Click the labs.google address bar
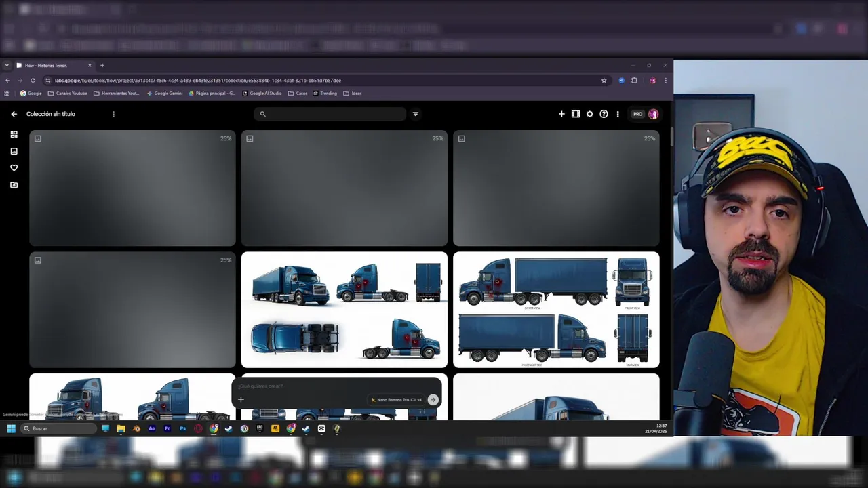868x488 pixels. [x=325, y=80]
